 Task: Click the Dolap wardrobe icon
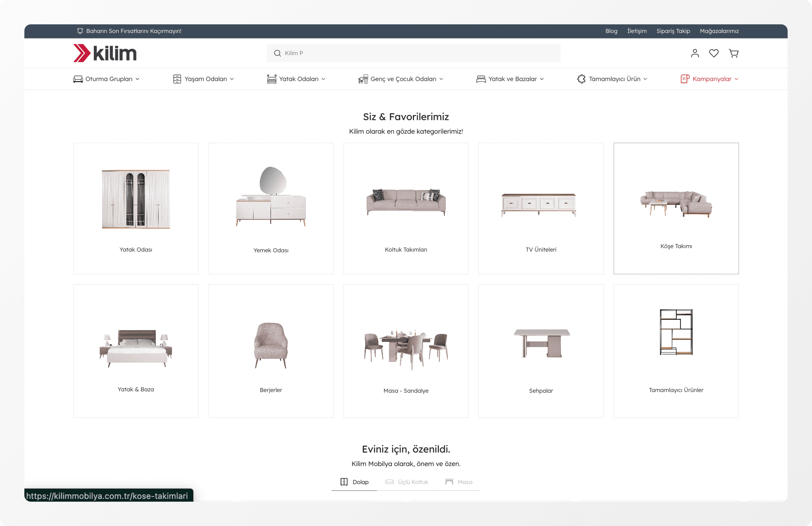[x=344, y=482]
